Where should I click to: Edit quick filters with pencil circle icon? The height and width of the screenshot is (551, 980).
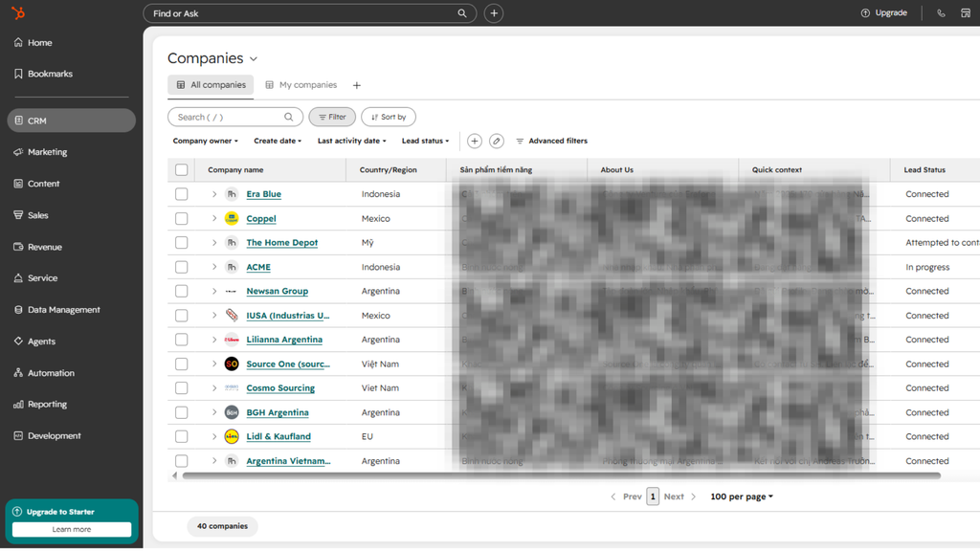tap(497, 142)
